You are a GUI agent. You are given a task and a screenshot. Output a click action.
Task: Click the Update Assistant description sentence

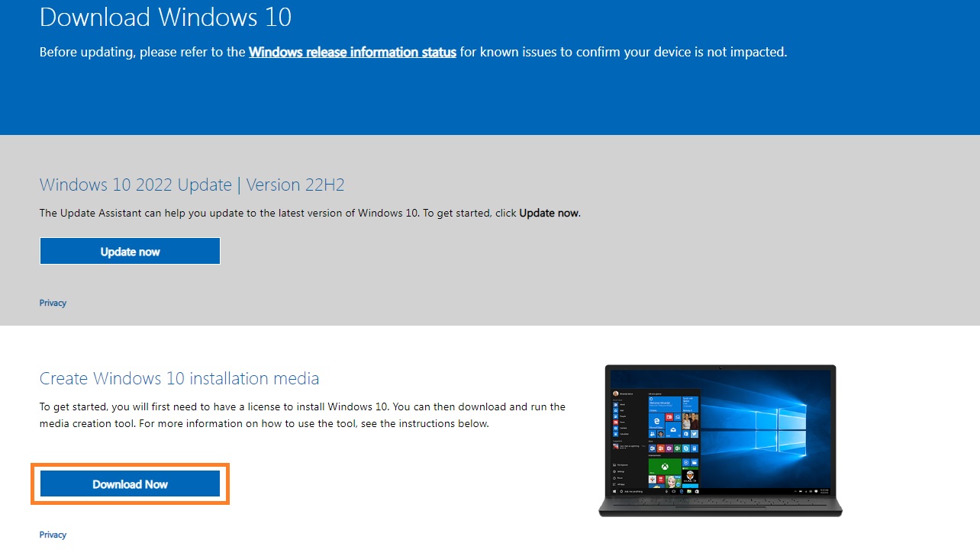pos(310,213)
